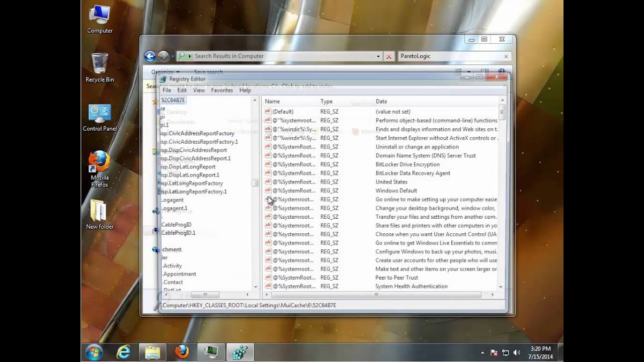
Task: Select the .Appointment key in tree
Action: (179, 274)
